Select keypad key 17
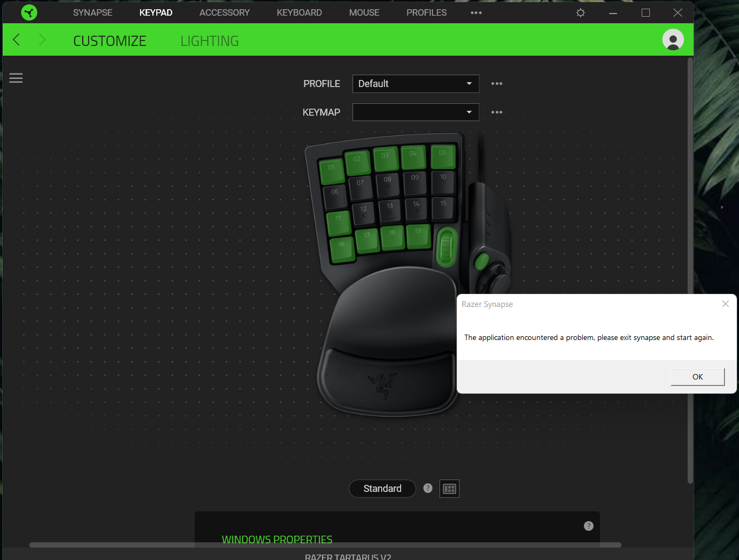The width and height of the screenshot is (739, 560). (367, 240)
